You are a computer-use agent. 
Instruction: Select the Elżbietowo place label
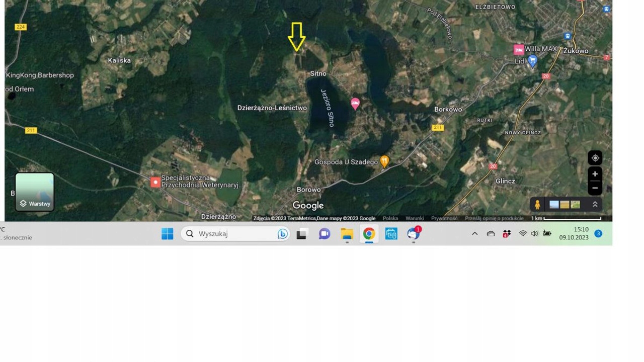496,7
